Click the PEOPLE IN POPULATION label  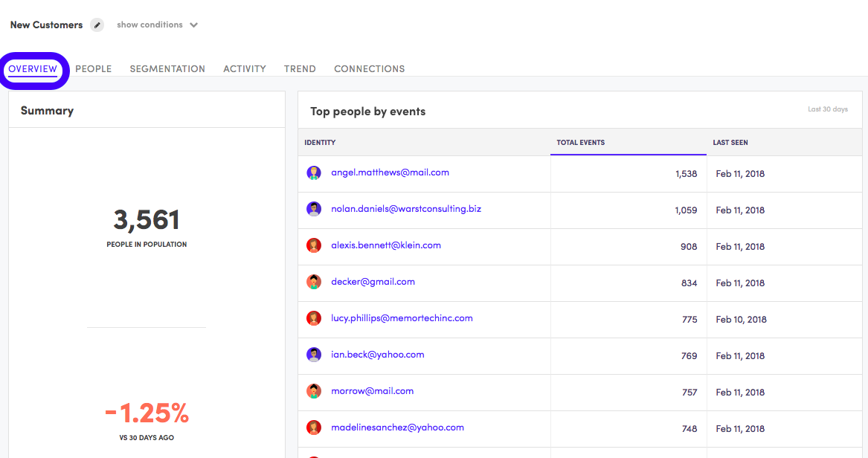pyautogui.click(x=147, y=245)
